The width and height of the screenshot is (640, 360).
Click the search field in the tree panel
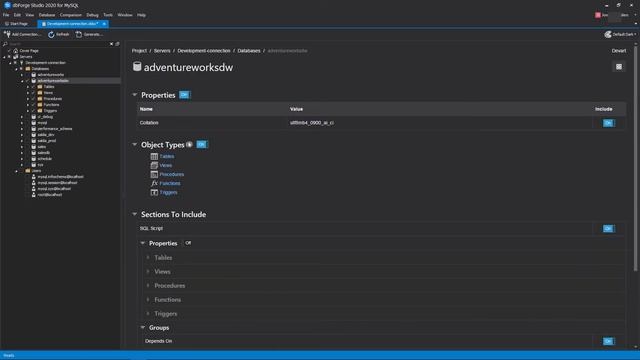click(58, 44)
